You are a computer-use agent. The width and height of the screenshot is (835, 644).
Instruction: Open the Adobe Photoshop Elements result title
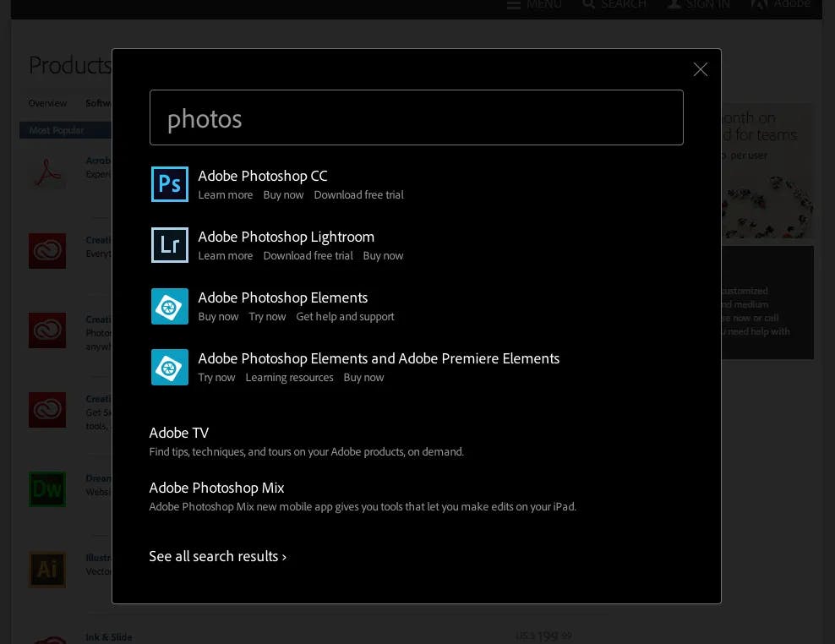(x=283, y=297)
